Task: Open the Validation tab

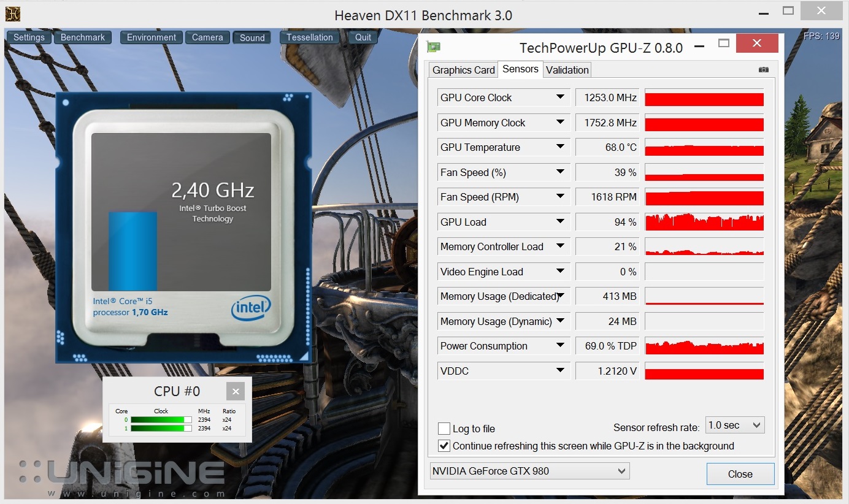Action: pos(567,70)
